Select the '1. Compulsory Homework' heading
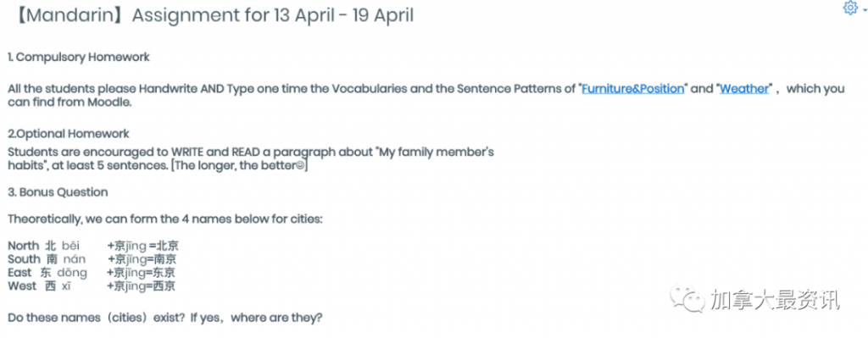Image resolution: width=868 pixels, height=338 pixels. click(x=79, y=58)
